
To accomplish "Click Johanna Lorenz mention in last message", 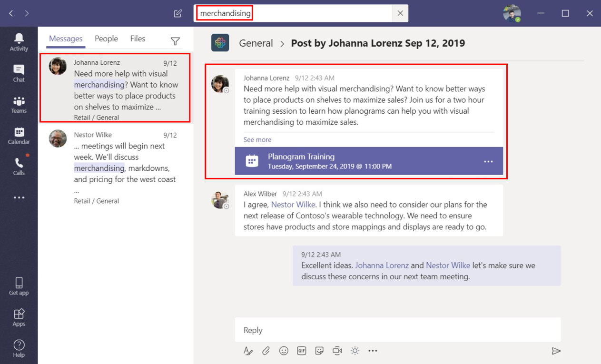I will click(x=382, y=266).
